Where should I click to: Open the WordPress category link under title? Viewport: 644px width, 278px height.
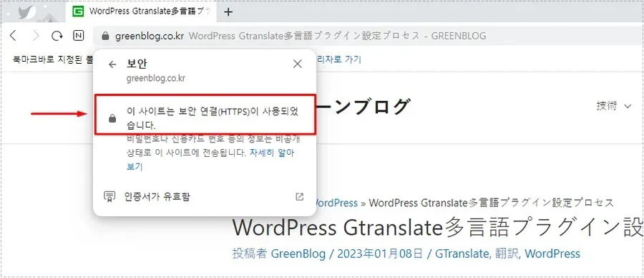(552, 254)
